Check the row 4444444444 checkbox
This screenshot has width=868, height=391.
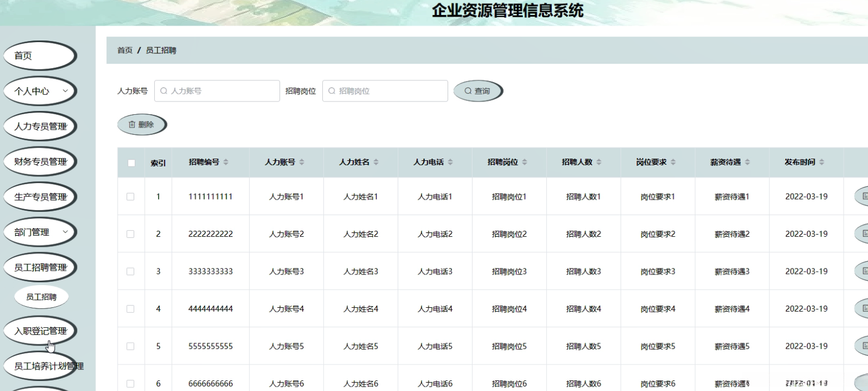[130, 308]
